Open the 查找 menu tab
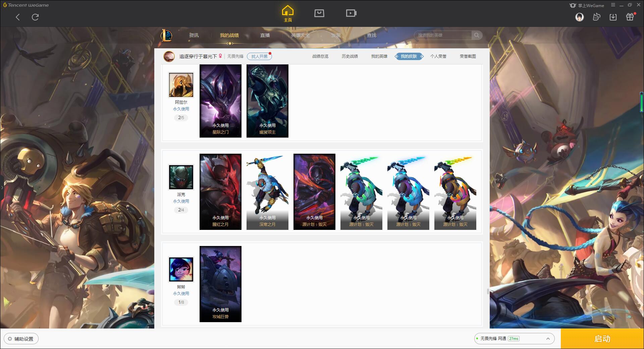Viewport: 644px width, 349px height. pos(372,35)
